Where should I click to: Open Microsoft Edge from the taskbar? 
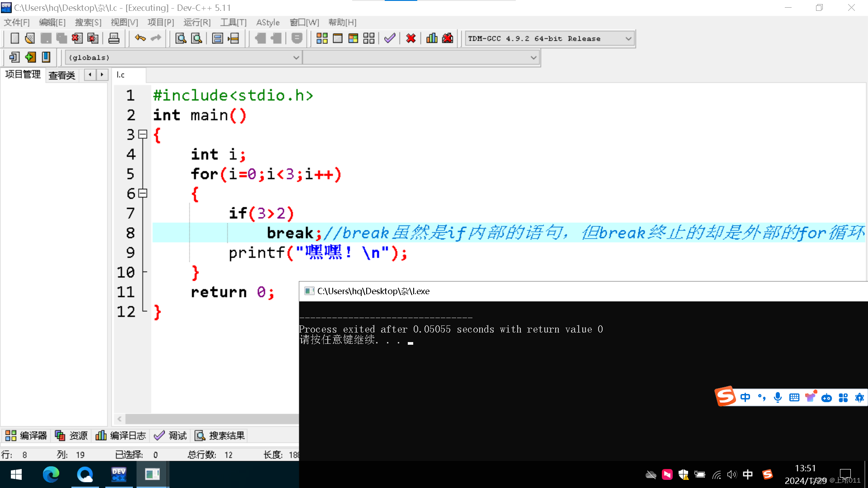pos(51,474)
